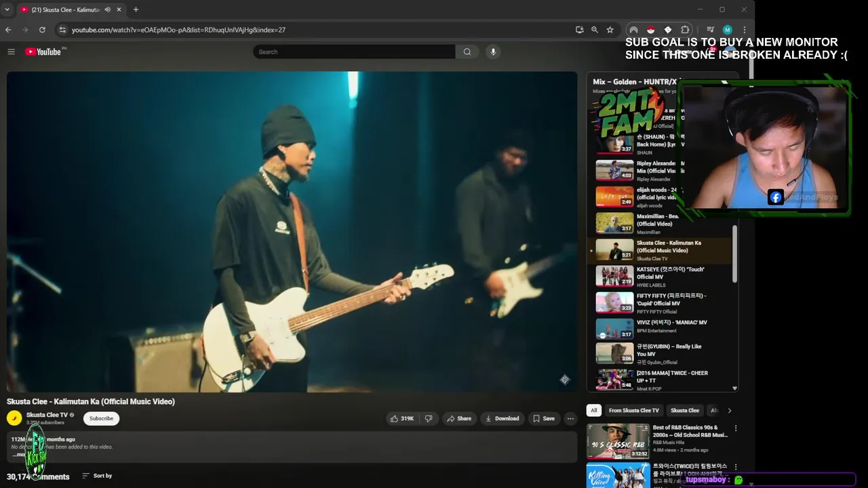Open the tab search dropdown arrow
The width and height of the screenshot is (868, 488).
coord(7,9)
